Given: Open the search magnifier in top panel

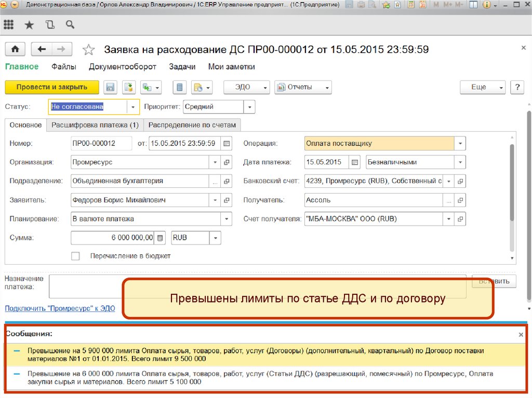Looking at the screenshot, I should pyautogui.click(x=70, y=24).
